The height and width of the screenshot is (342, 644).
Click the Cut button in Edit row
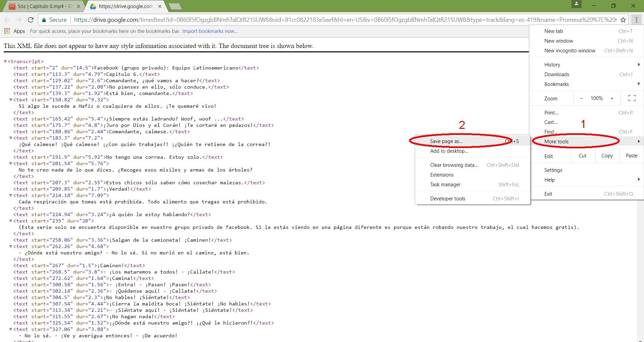[x=583, y=156]
